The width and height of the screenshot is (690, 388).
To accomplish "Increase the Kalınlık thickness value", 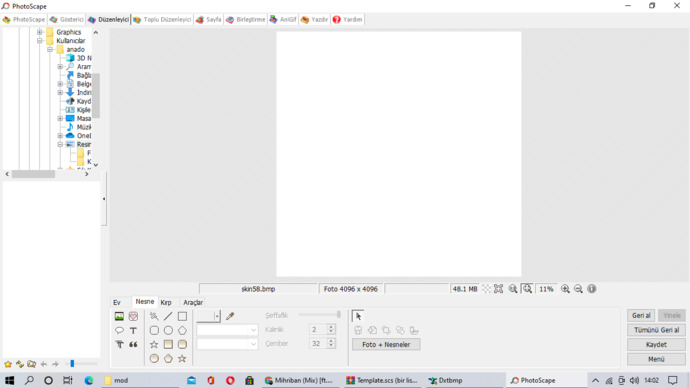I will 331,327.
